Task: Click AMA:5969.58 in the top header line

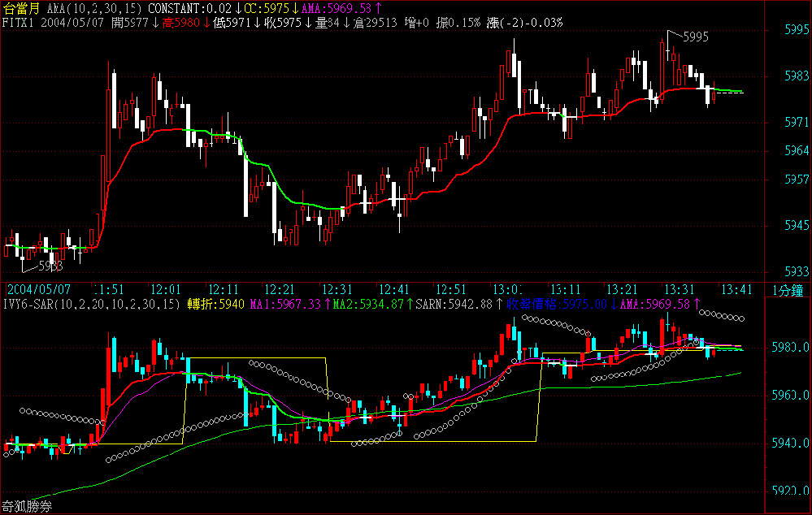Action: tap(336, 8)
